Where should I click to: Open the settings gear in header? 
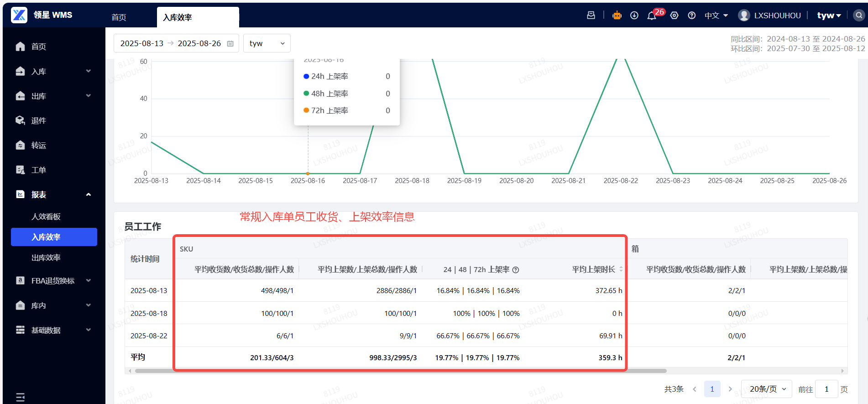tap(675, 16)
